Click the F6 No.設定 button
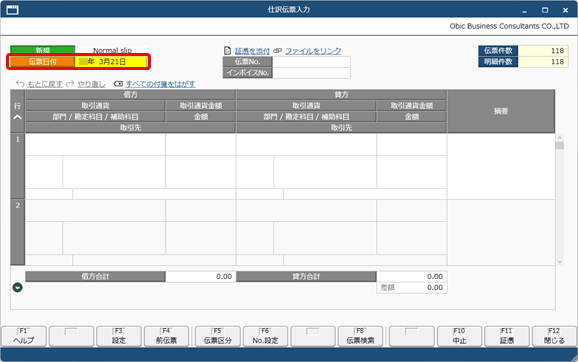Image resolution: width=578 pixels, height=362 pixels. (265, 336)
